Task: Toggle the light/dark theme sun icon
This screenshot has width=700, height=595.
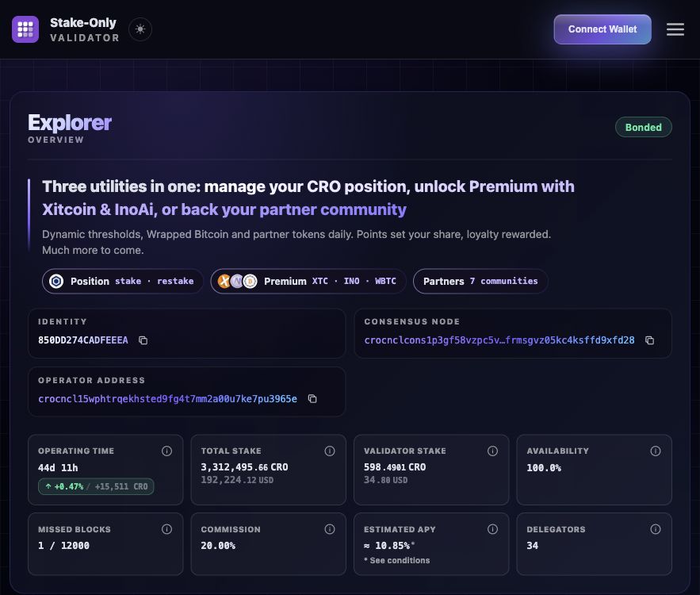Action: [x=140, y=29]
